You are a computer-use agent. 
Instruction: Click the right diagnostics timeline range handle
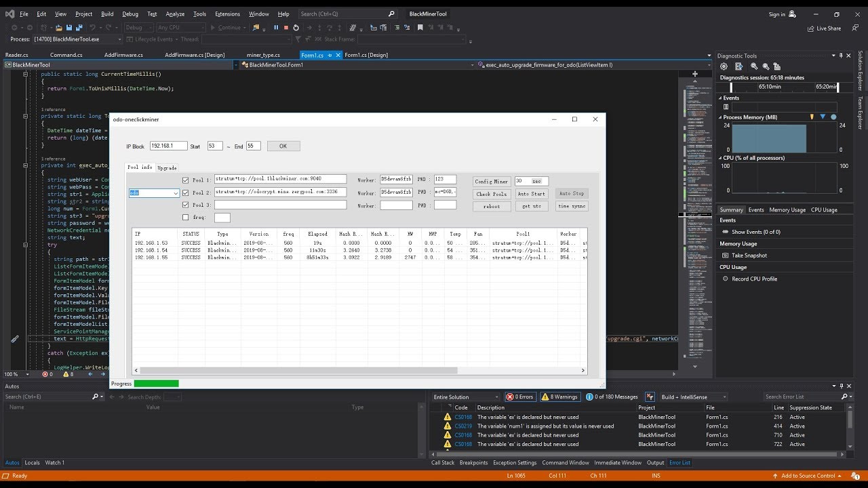(837, 87)
